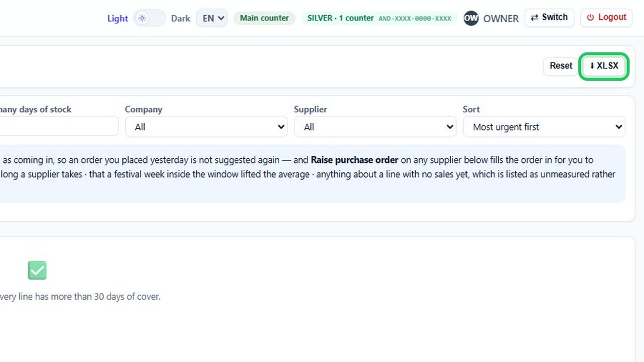Open the EN language dropdown
The height and width of the screenshot is (362, 644).
[x=212, y=18]
